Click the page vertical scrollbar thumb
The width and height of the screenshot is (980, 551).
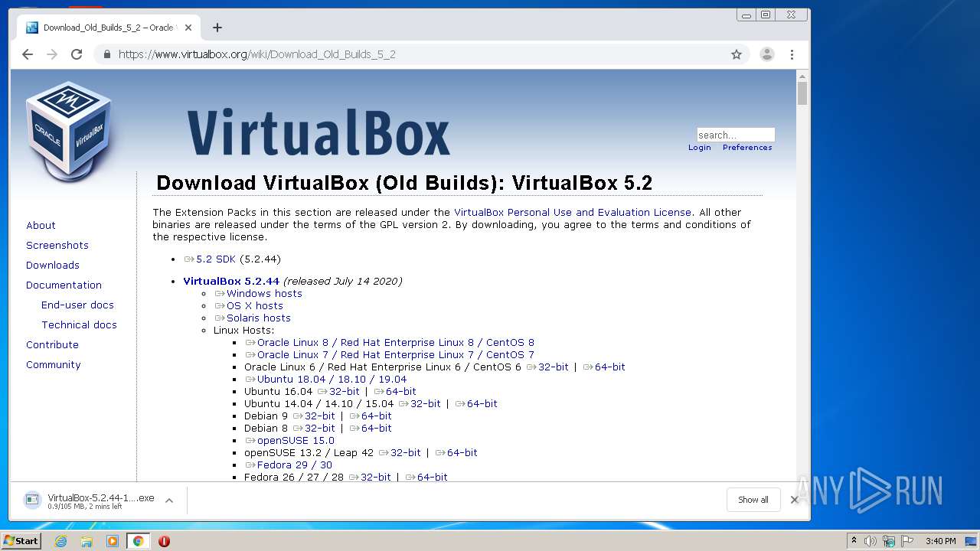[x=802, y=94]
